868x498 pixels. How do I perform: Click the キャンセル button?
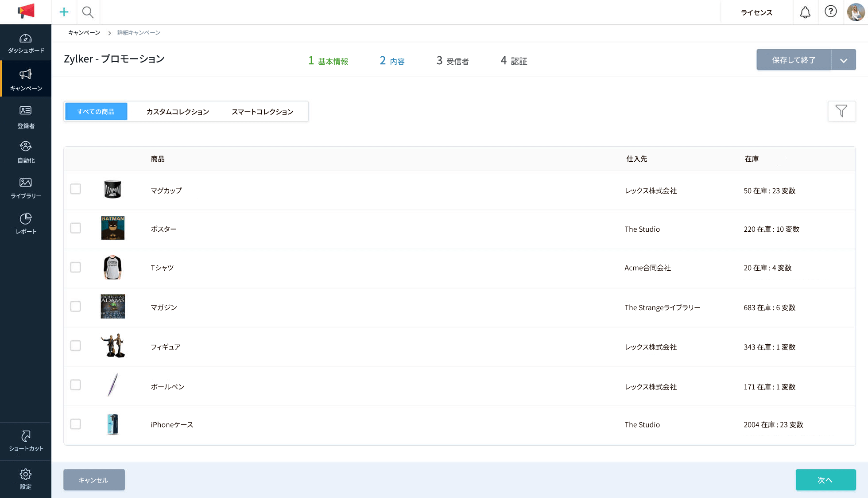coord(94,480)
